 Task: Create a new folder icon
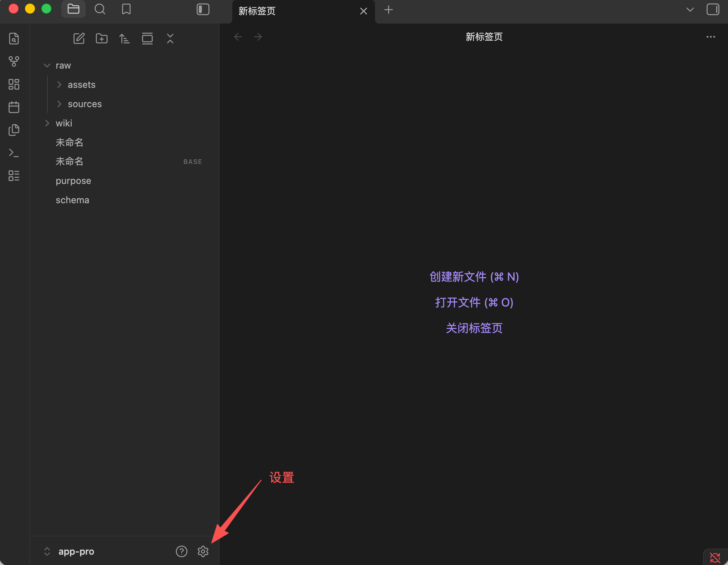tap(102, 39)
